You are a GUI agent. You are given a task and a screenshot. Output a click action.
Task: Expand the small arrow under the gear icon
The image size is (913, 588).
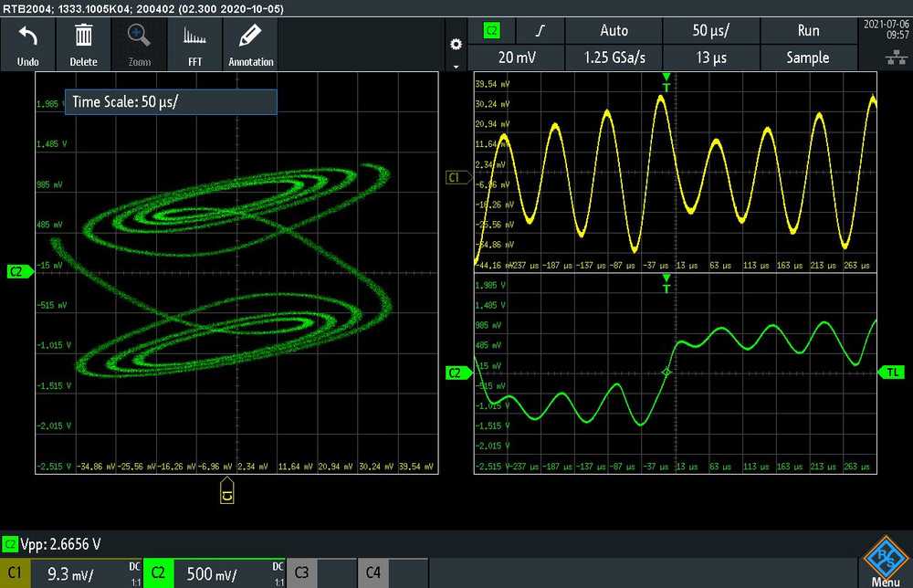[x=456, y=67]
